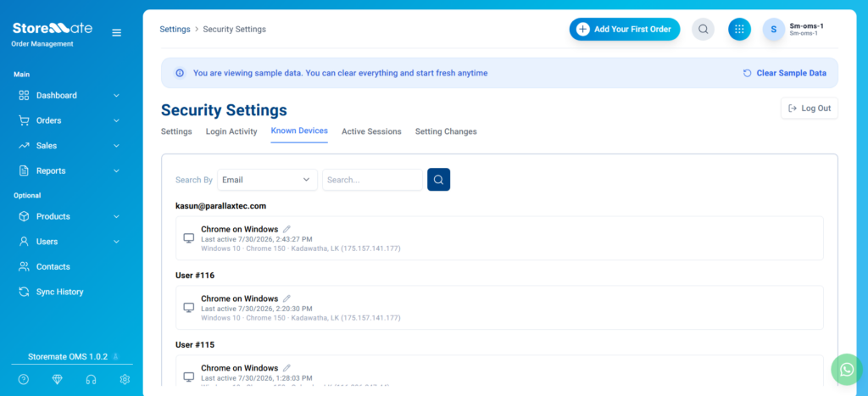Click Security Settings breadcrumb

(234, 30)
